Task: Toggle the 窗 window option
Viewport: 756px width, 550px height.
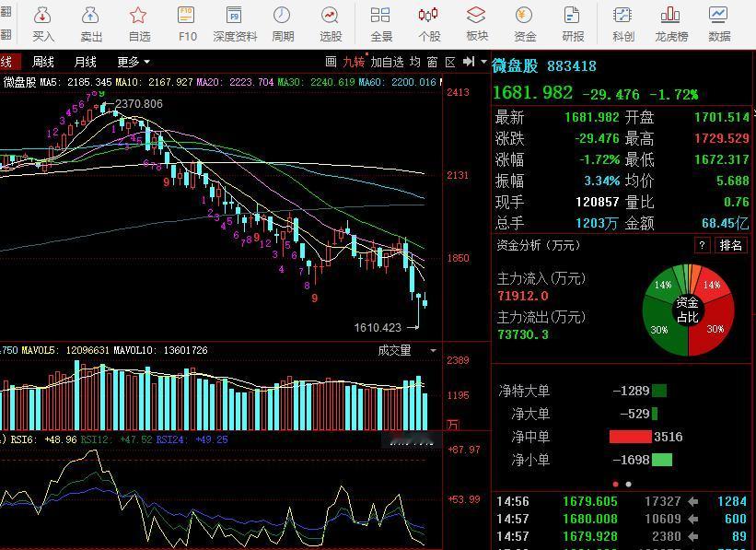Action: [x=433, y=62]
